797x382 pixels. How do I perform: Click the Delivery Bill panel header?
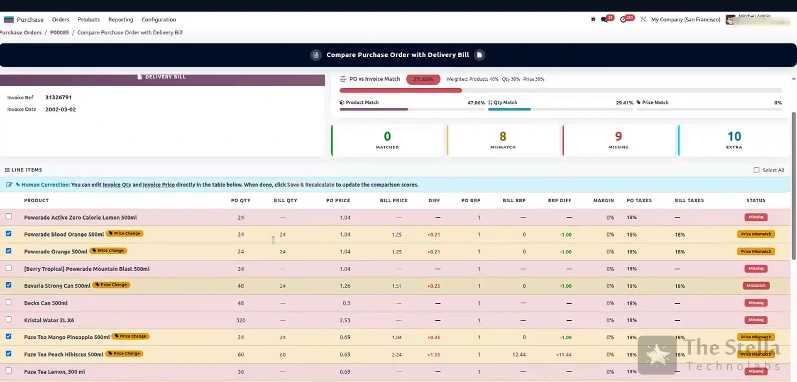[x=162, y=80]
